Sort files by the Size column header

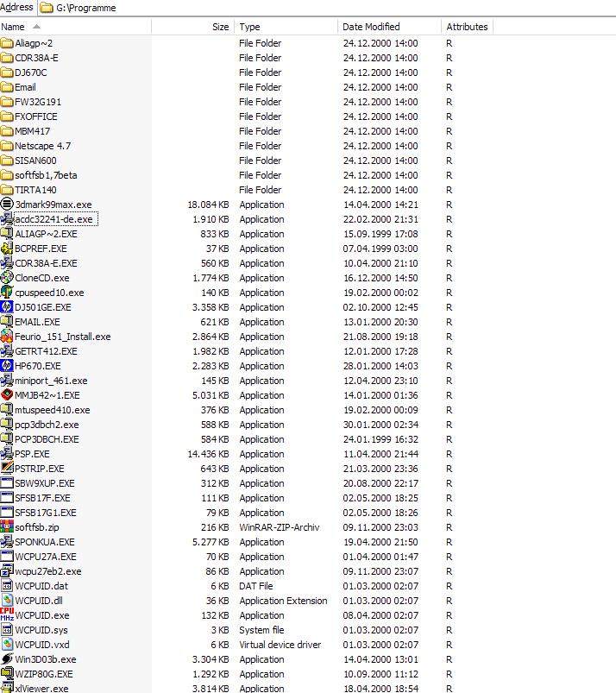(x=192, y=27)
